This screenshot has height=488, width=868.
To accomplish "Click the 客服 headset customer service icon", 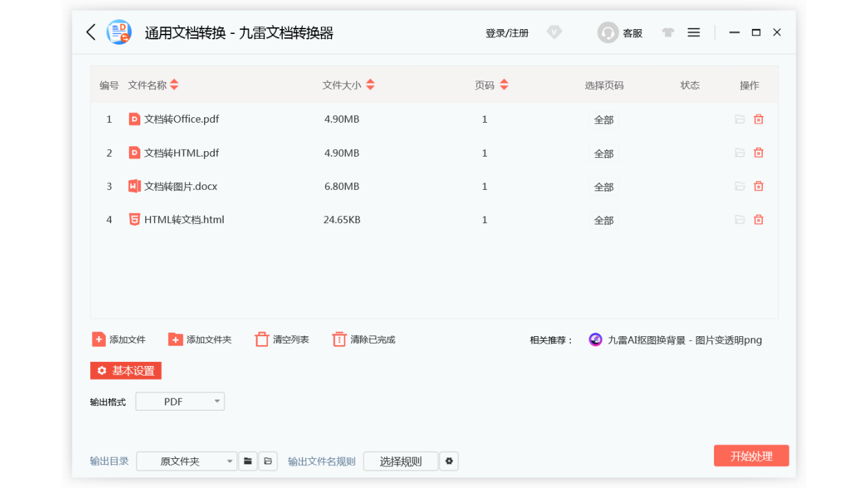I will pos(607,32).
